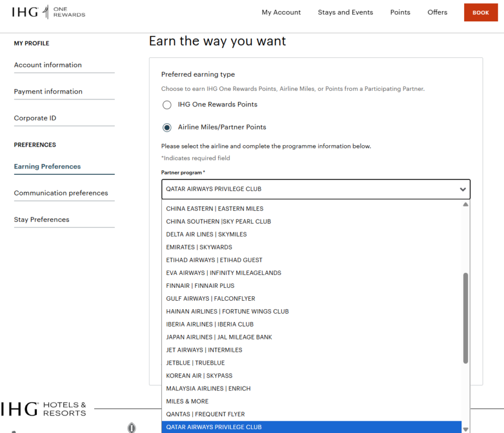Click the dropdown list scrollbar thumb
The height and width of the screenshot is (433, 504).
click(x=465, y=318)
